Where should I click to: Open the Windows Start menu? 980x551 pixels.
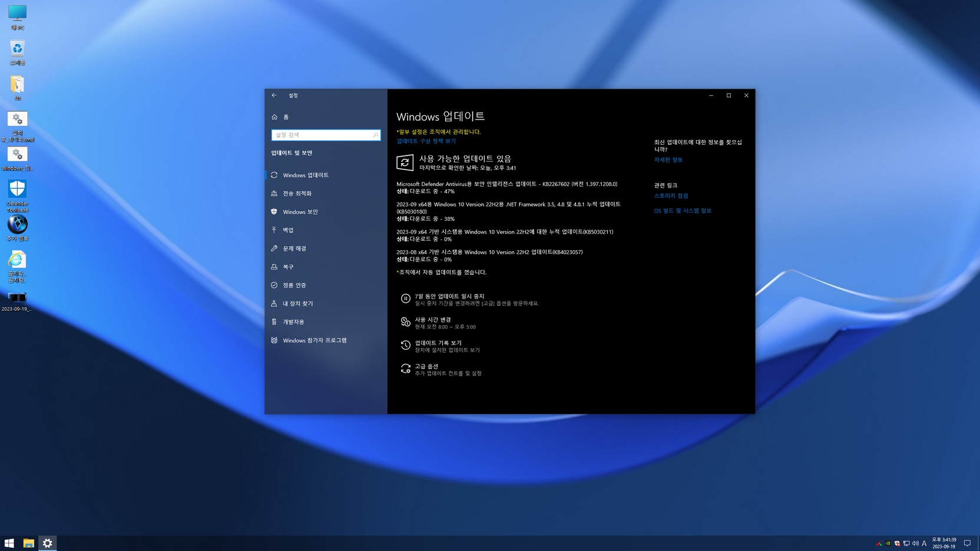(9, 543)
